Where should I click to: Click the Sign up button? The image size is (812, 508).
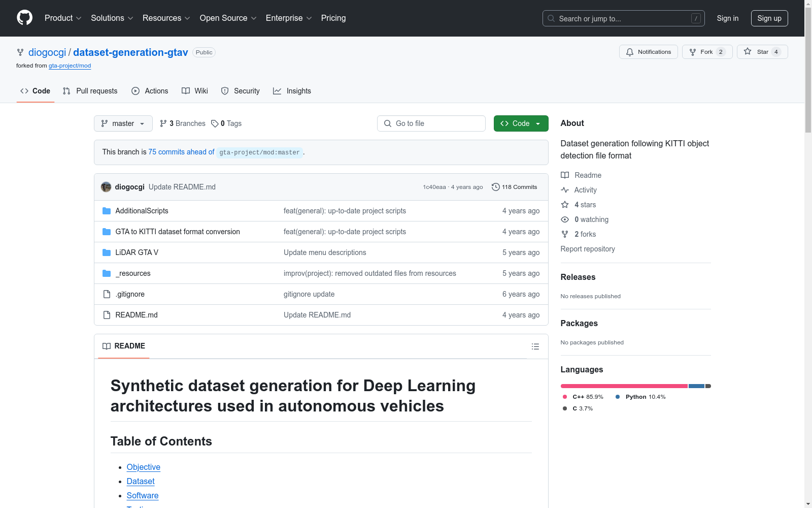769,18
